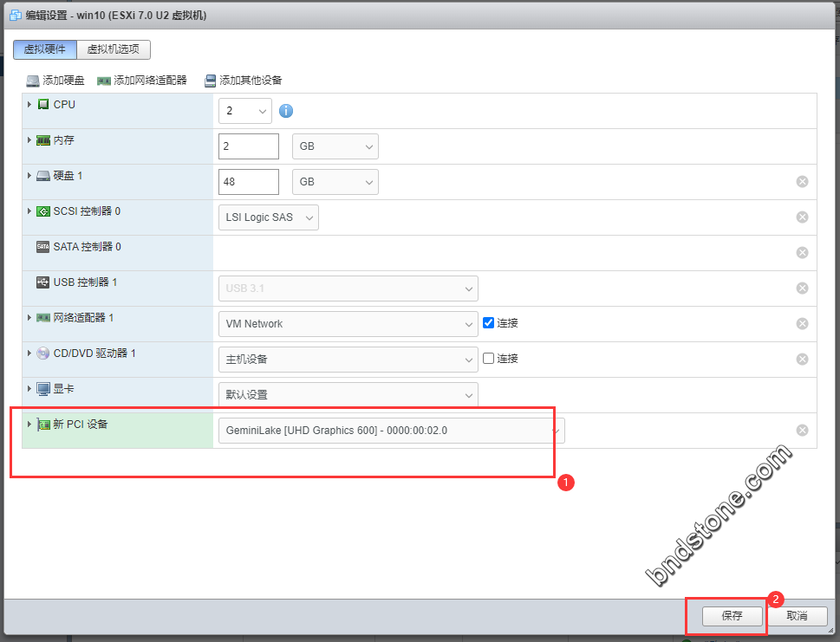Click the 添加网络适配器 label
This screenshot has height=642, width=840.
pos(150,81)
